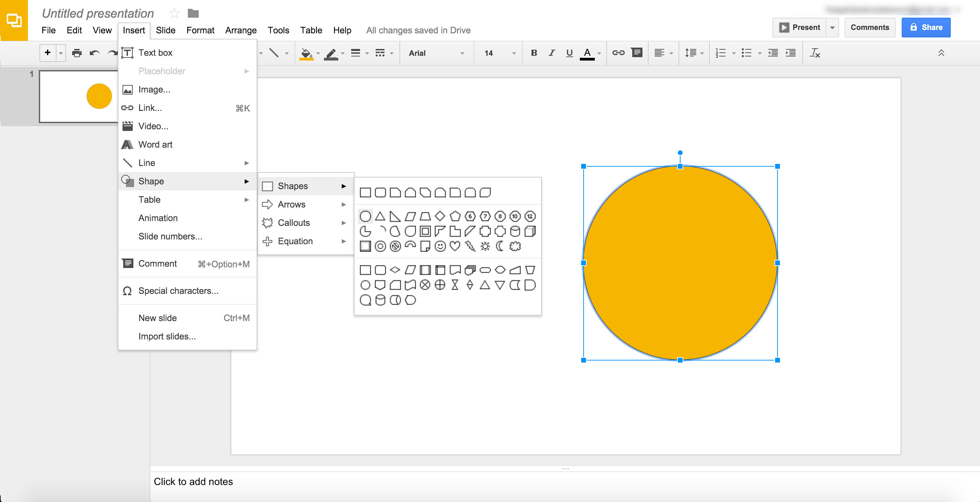Toggle italic text formatting
Screen dimensions: 980x502
(x=552, y=53)
